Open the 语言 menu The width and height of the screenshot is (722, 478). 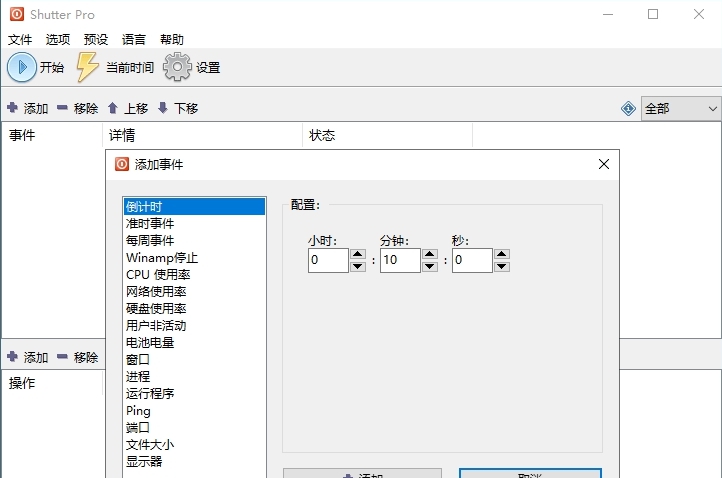coord(134,40)
